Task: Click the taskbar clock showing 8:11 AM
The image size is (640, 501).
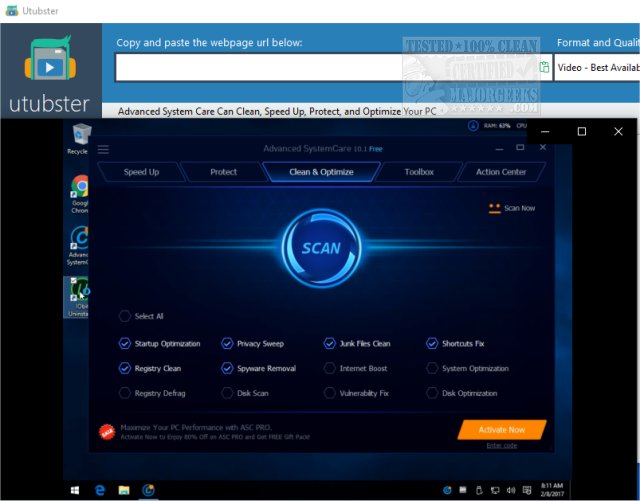Action: (x=552, y=490)
